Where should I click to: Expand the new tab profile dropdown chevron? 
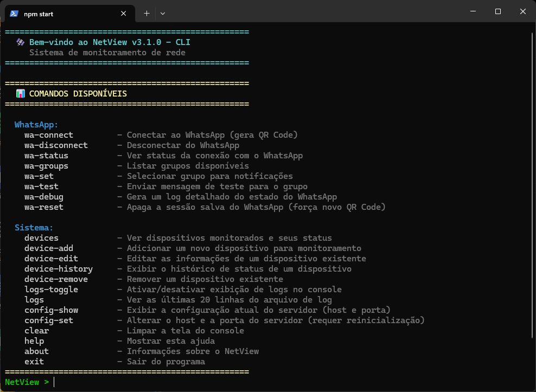click(x=163, y=14)
